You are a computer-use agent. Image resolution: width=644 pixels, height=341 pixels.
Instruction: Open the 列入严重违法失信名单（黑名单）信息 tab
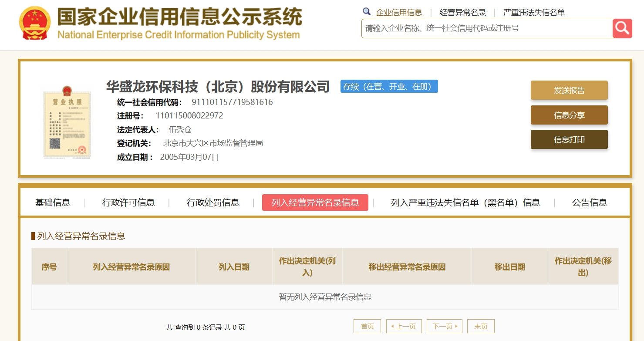465,203
